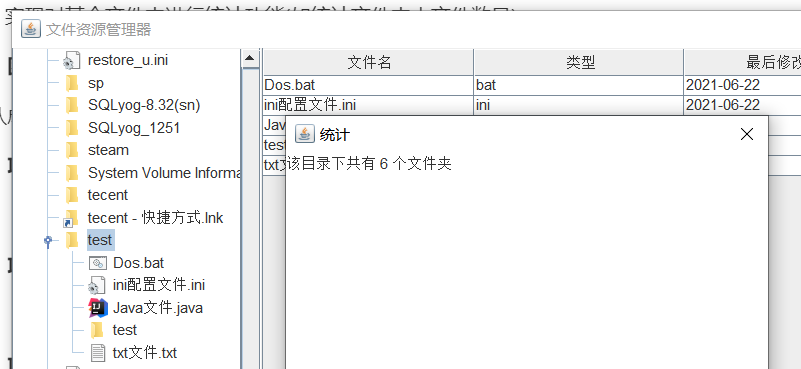This screenshot has width=801, height=369.
Task: Select the nested test subfolder
Action: (x=125, y=330)
